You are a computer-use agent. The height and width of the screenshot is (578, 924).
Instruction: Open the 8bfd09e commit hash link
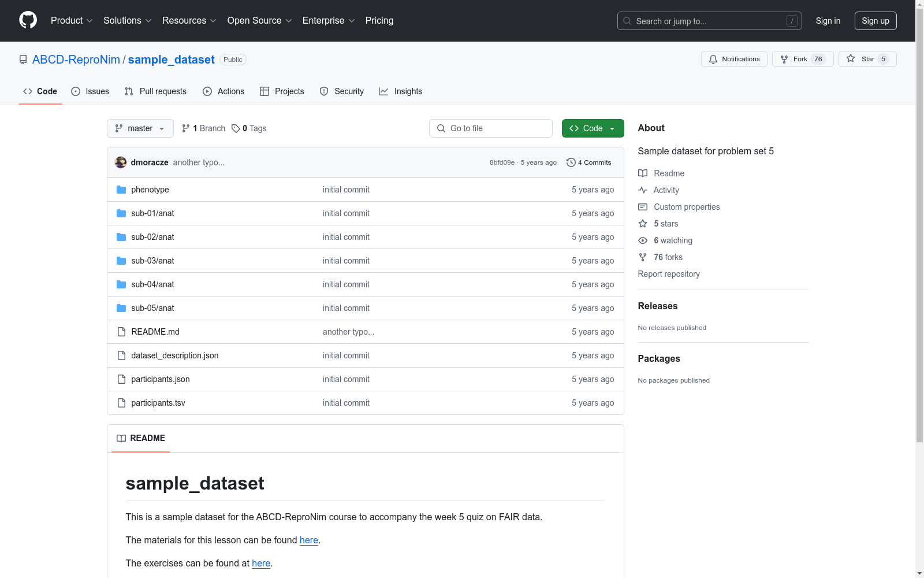click(x=502, y=162)
